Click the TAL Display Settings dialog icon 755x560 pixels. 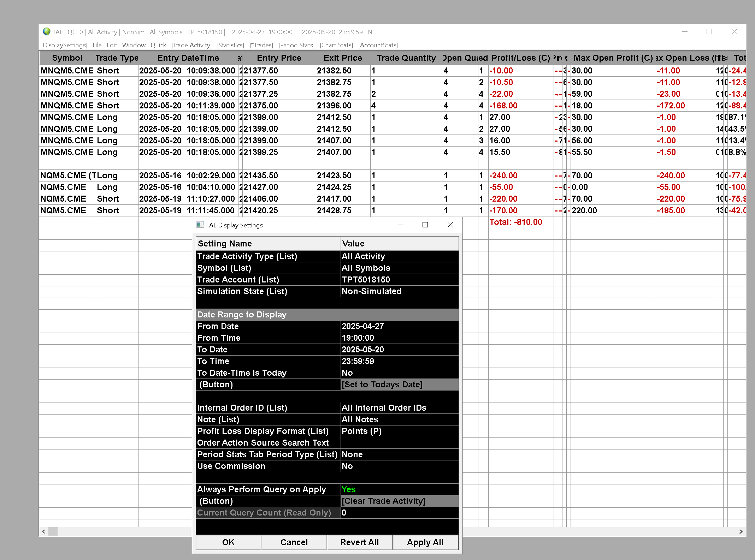point(200,225)
